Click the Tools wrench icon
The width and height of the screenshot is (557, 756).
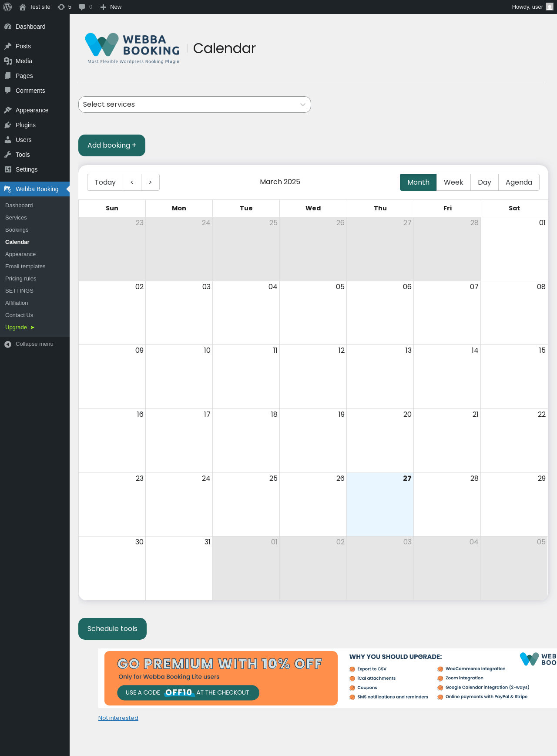(x=8, y=155)
